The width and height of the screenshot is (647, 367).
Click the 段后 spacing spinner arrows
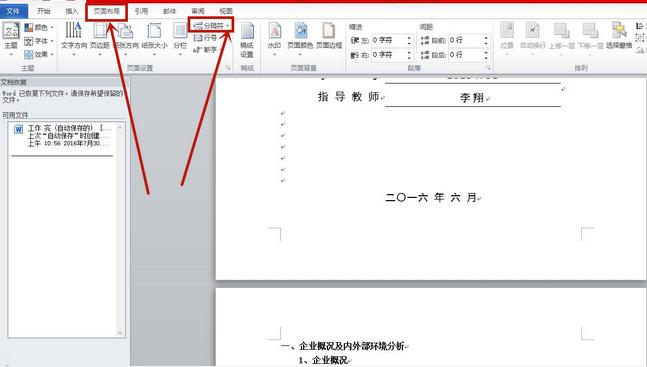pos(486,54)
